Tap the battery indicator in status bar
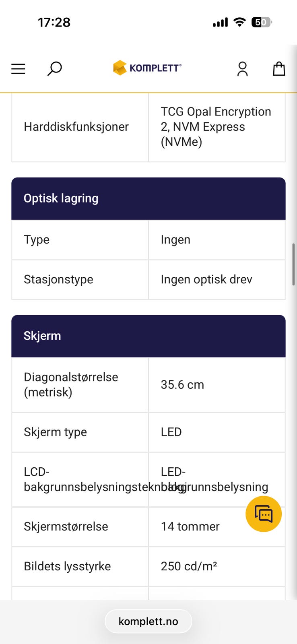Viewport: 297px width, 644px height. (x=261, y=23)
